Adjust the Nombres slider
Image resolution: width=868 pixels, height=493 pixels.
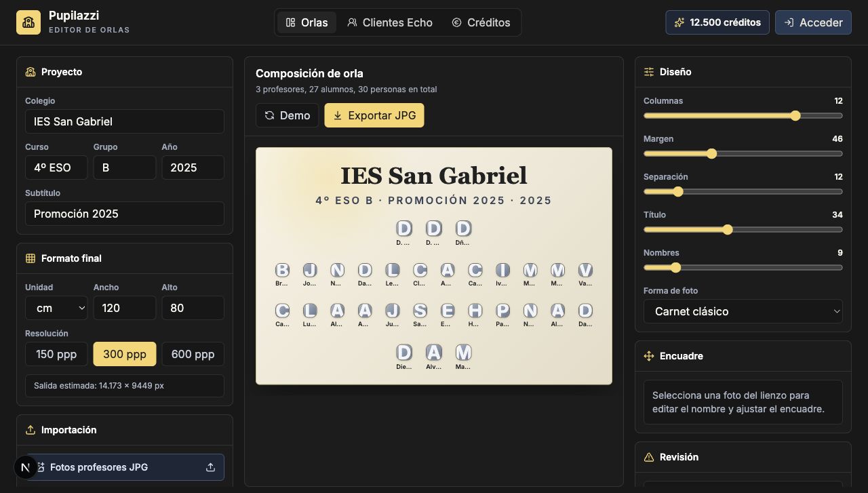click(743, 268)
